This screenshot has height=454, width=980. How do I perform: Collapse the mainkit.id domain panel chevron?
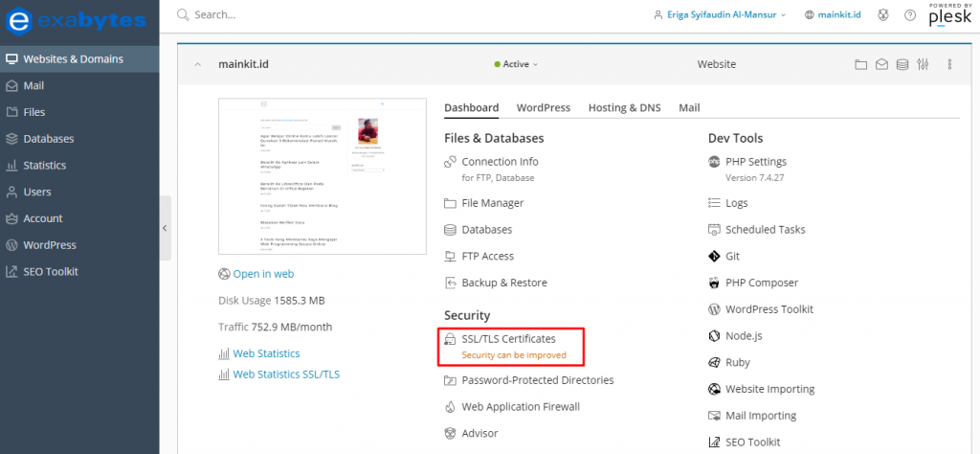tap(197, 64)
